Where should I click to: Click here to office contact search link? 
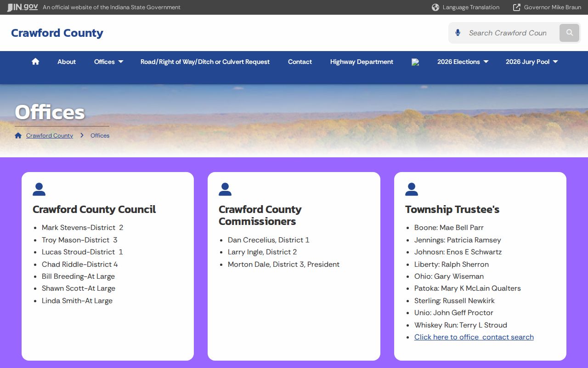[474, 337]
